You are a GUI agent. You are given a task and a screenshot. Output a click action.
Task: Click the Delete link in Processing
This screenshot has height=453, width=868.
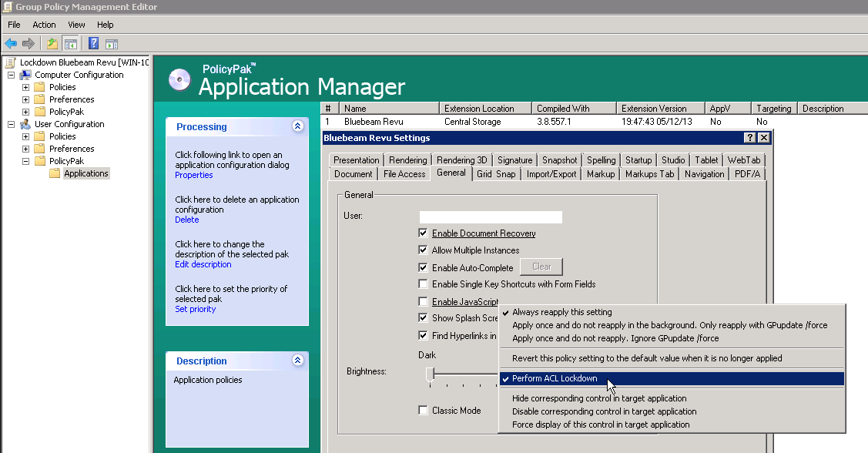point(186,220)
